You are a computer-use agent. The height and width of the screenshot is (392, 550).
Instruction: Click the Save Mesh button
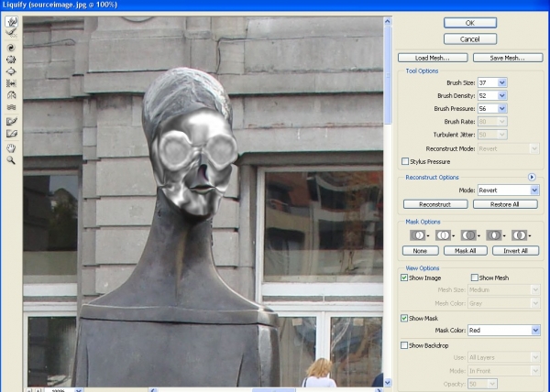tap(508, 58)
